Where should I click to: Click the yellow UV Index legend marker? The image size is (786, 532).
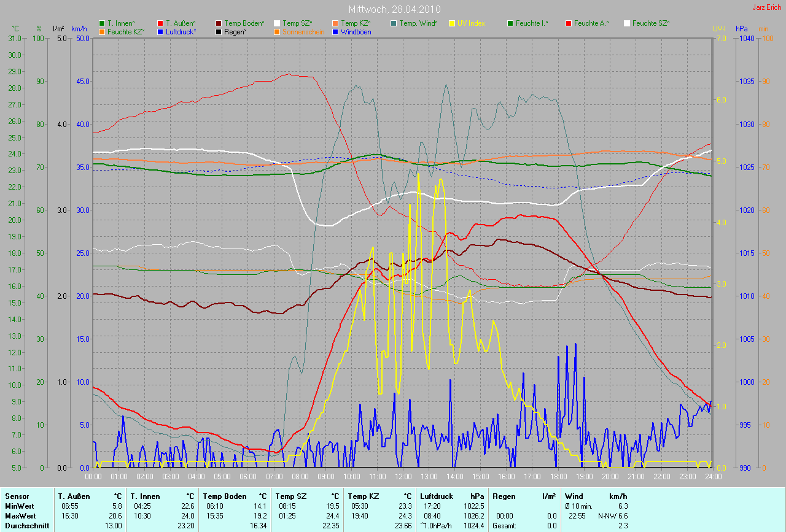point(452,23)
